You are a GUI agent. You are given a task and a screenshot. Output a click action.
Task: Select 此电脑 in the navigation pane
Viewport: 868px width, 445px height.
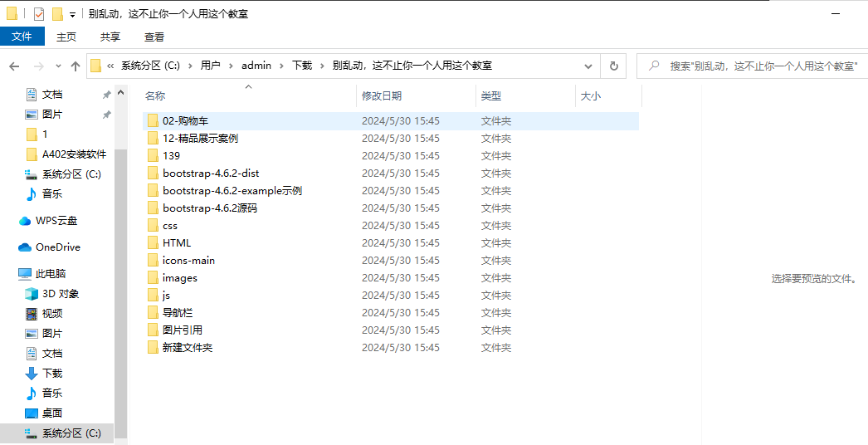(x=51, y=274)
